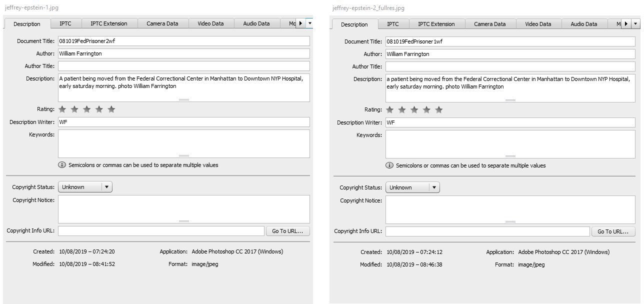Click Document Title field 081019FedPrisoner1wf
The image size is (644, 304).
pos(510,41)
